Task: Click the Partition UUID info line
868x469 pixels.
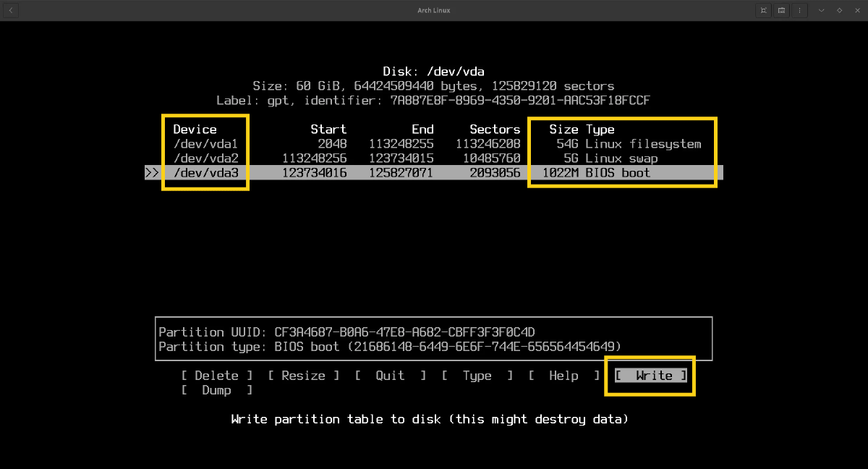Action: [x=346, y=332]
